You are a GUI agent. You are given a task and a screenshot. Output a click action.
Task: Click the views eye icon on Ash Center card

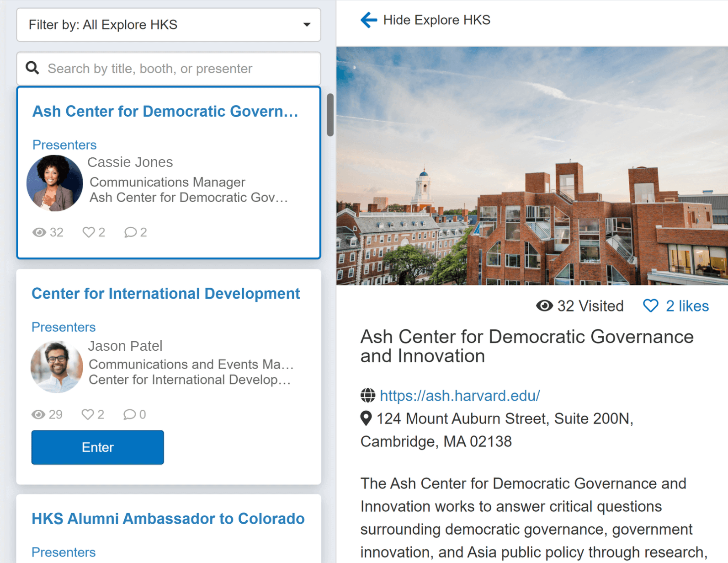click(x=39, y=232)
